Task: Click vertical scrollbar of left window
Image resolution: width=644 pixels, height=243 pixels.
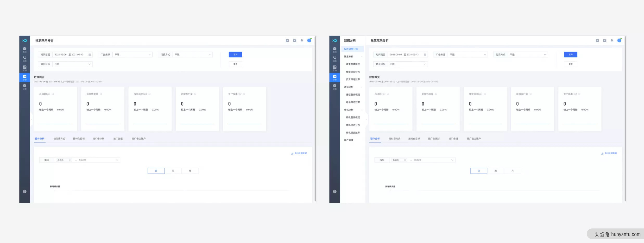Action: [315, 119]
